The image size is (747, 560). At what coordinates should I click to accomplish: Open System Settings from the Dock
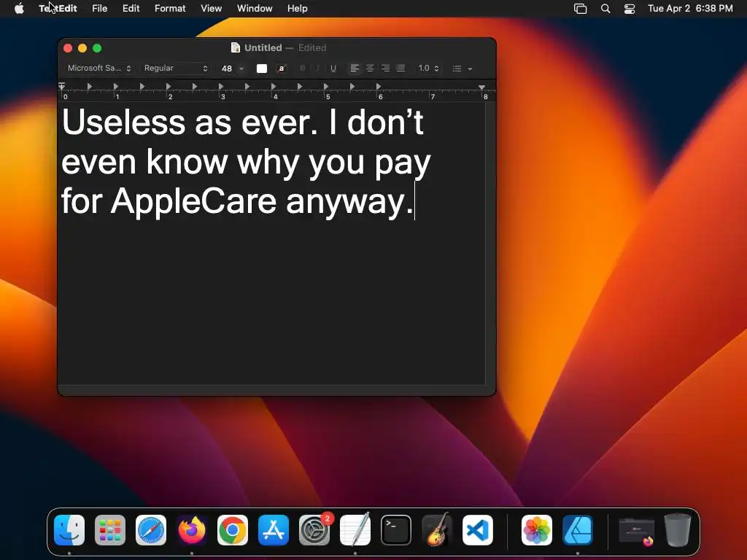coord(314,530)
